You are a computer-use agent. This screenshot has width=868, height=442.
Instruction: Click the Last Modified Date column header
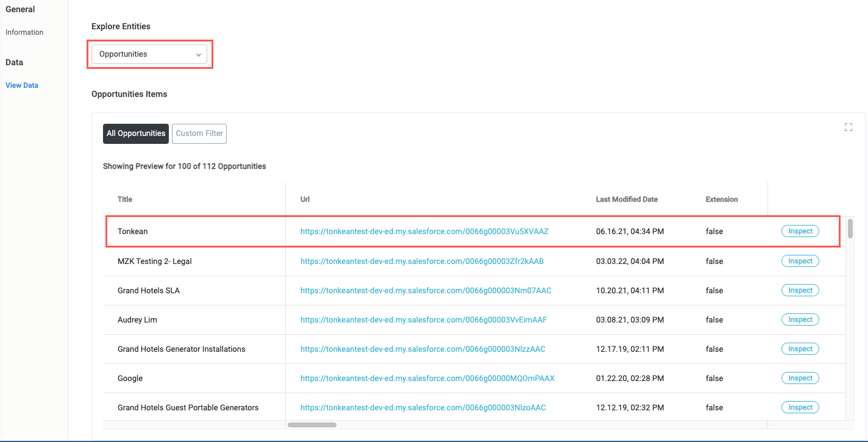tap(627, 199)
